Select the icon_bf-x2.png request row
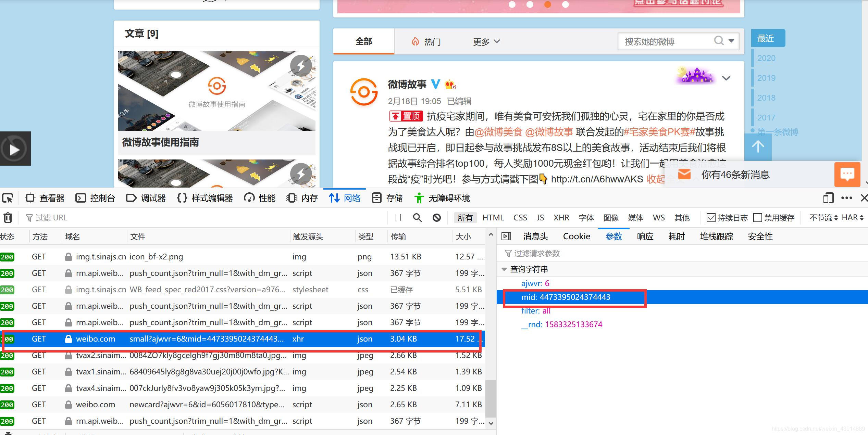This screenshot has width=868, height=435. 242,257
